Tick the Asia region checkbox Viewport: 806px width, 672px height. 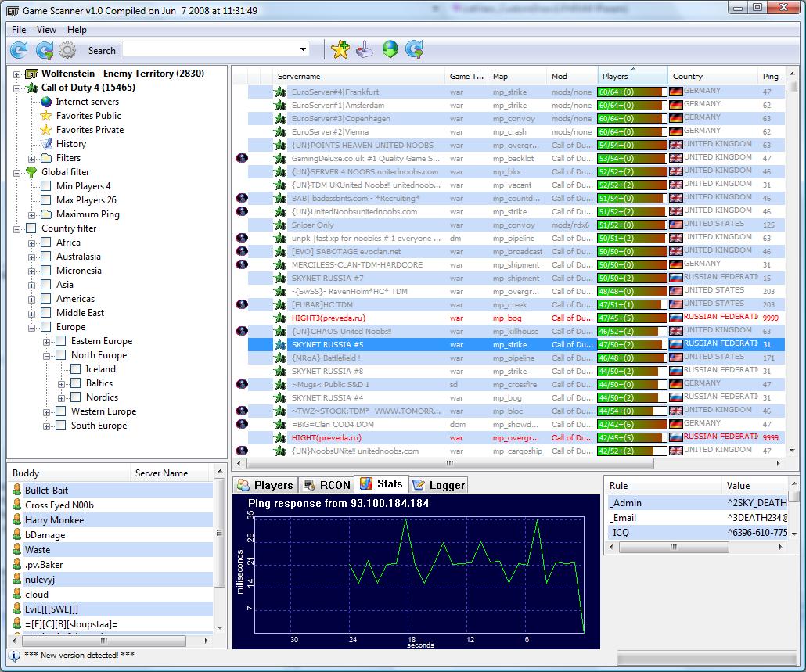point(45,285)
